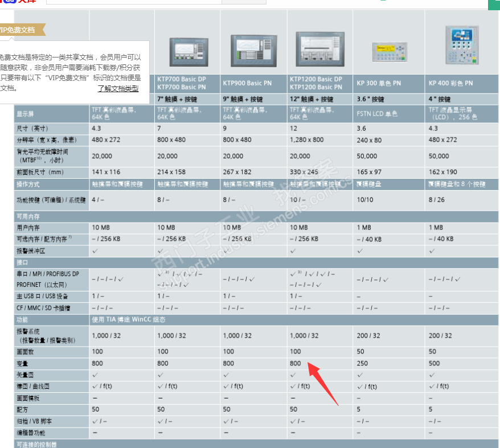Click the 165 x 97 panel size
The height and width of the screenshot is (448, 500).
(369, 172)
